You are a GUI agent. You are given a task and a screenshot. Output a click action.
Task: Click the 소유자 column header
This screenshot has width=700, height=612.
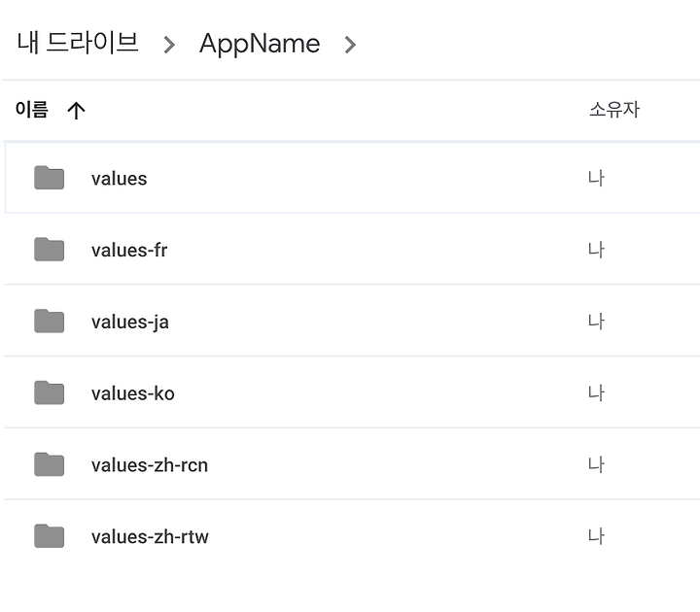coord(614,109)
